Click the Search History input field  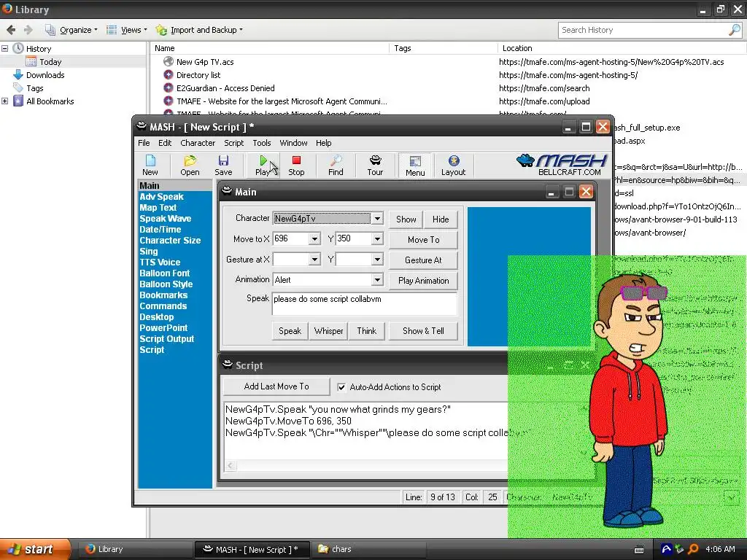tap(643, 30)
